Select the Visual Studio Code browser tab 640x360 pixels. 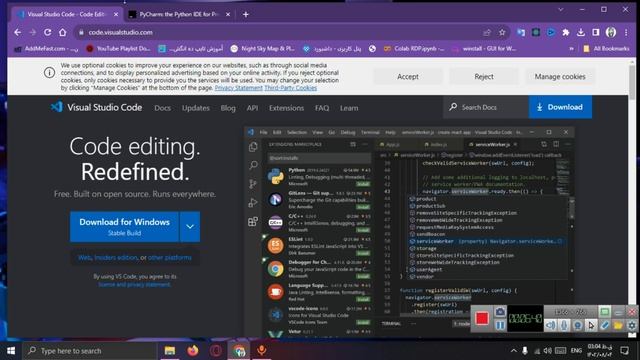(67, 14)
